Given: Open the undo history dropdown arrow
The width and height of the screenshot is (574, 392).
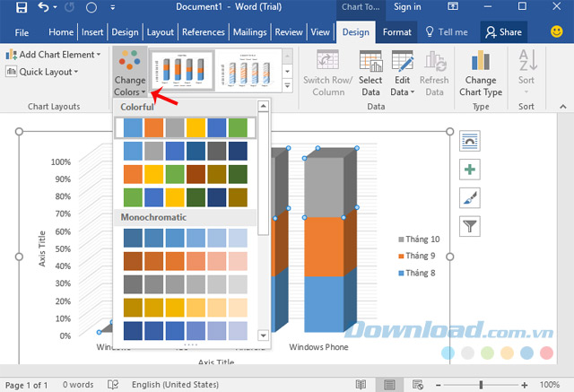Looking at the screenshot, I should [56, 7].
